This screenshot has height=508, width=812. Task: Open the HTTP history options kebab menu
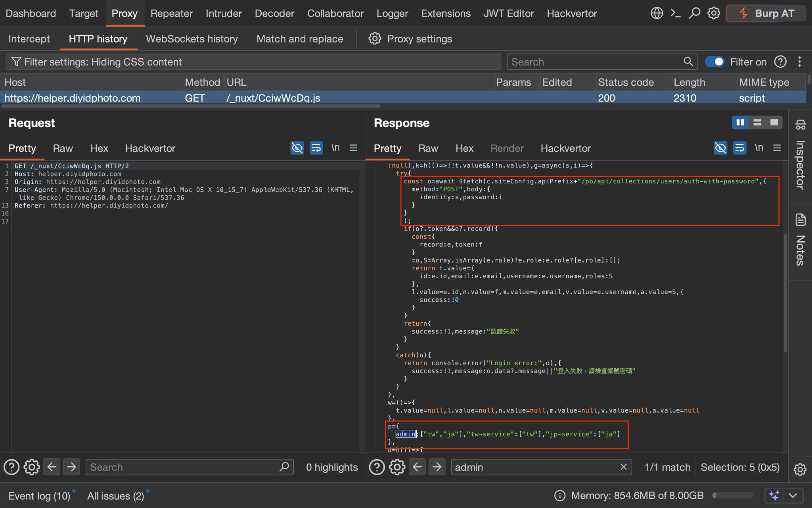click(x=799, y=62)
